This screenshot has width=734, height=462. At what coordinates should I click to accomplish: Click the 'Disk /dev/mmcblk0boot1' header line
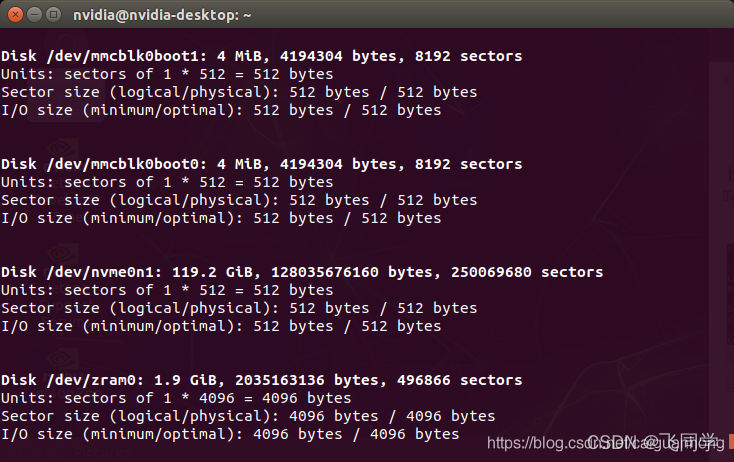tap(262, 56)
